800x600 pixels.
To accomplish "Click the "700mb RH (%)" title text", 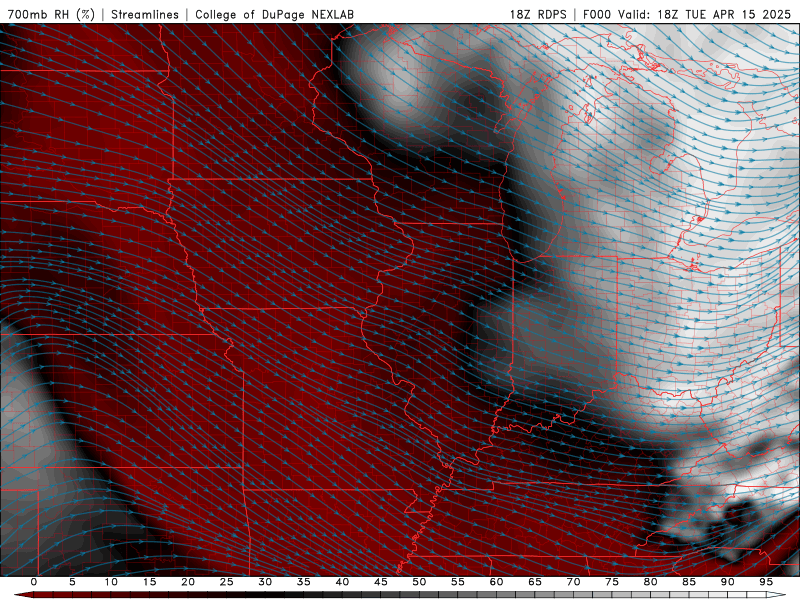I will click(51, 14).
